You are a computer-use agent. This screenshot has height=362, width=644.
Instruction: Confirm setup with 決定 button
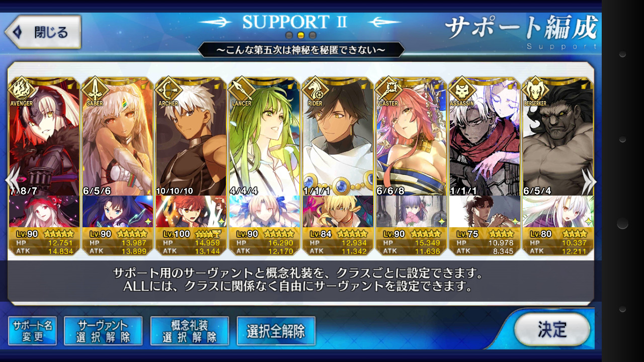[x=552, y=329]
